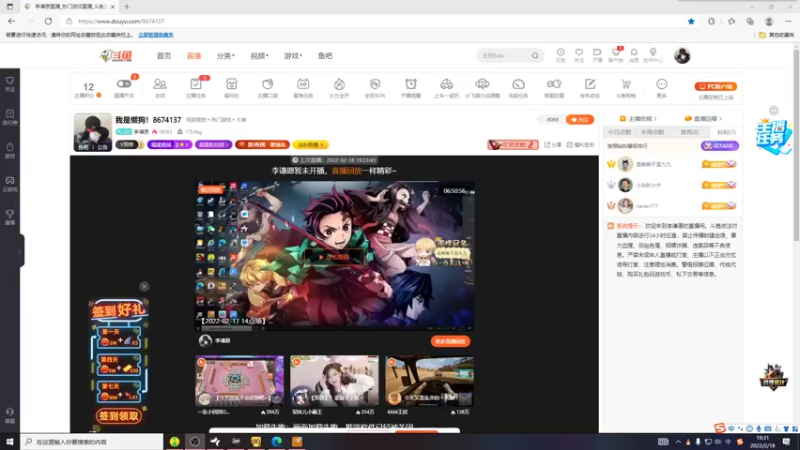800x450 pixels.
Task: Click the browser favorites star icon
Action: coord(691,21)
